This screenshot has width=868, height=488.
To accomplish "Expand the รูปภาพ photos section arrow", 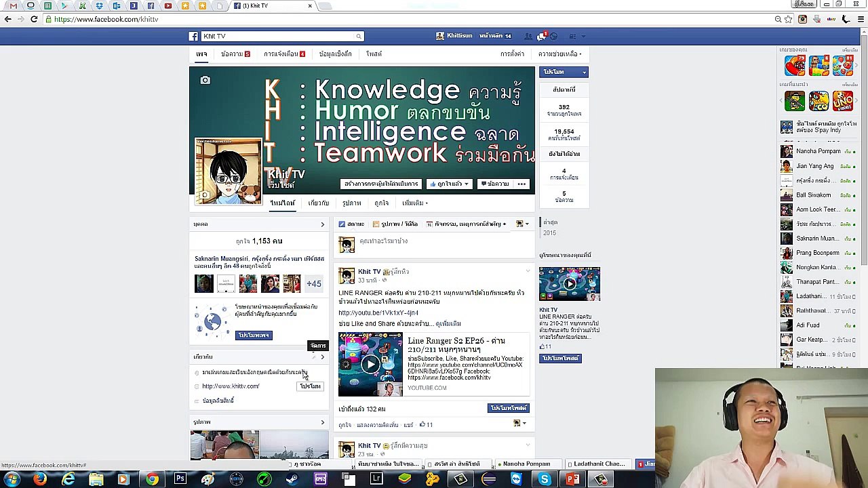I will (322, 422).
